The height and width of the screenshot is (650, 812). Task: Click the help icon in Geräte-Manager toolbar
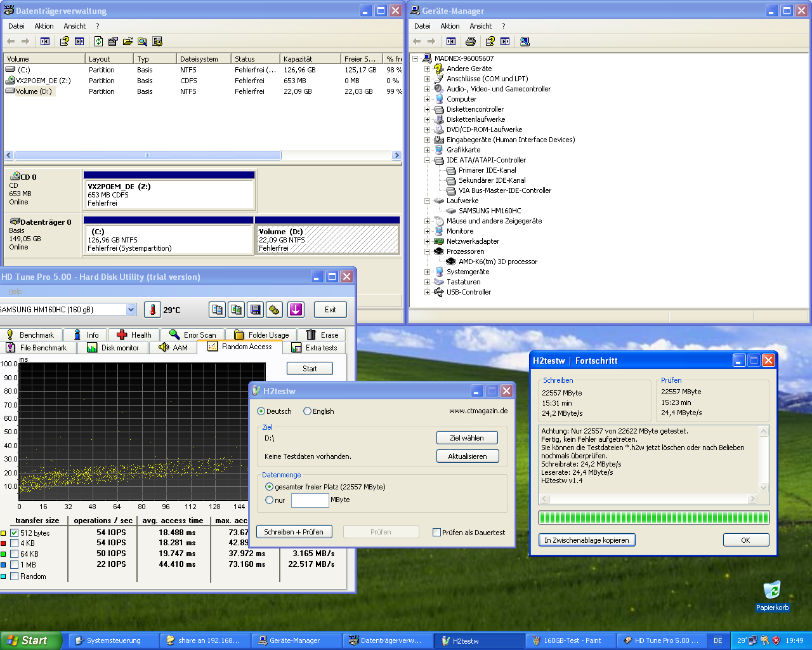pos(490,41)
